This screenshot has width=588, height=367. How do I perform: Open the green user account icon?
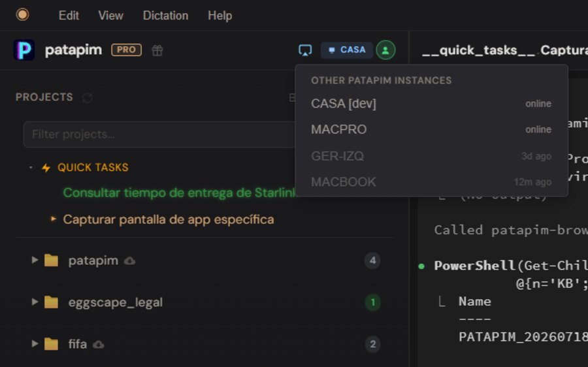point(385,50)
